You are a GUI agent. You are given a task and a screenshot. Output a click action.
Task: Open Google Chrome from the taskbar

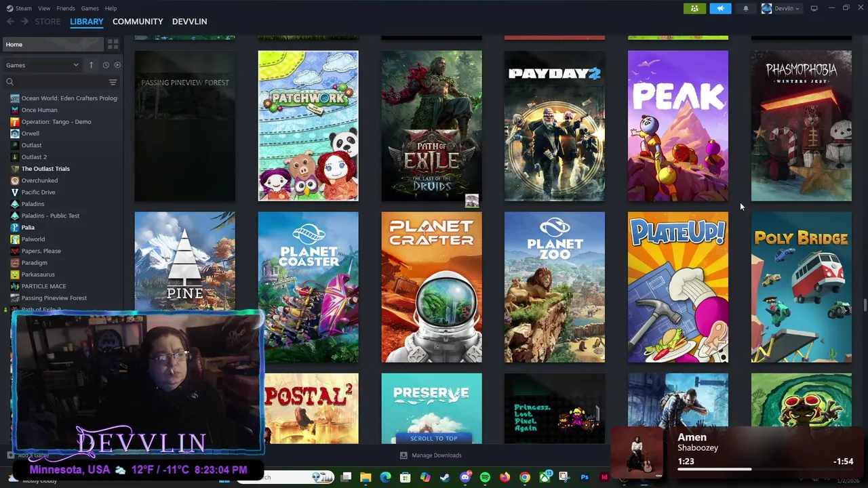525,477
